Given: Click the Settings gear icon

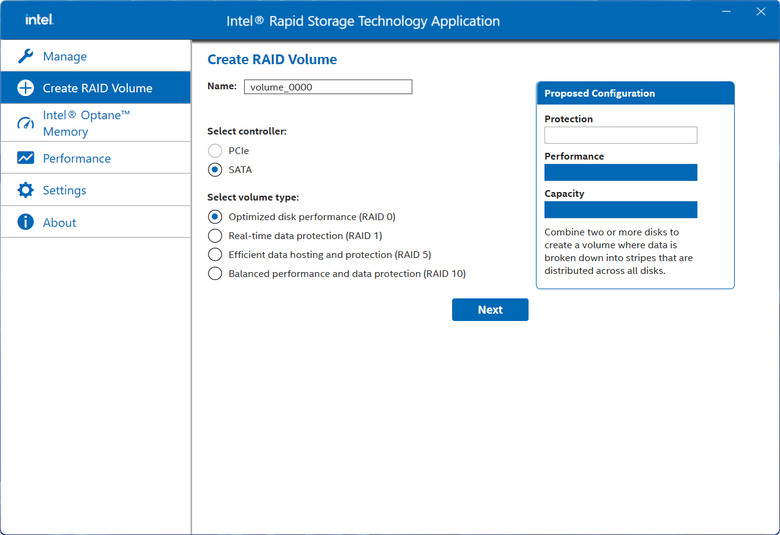Looking at the screenshot, I should 25,190.
